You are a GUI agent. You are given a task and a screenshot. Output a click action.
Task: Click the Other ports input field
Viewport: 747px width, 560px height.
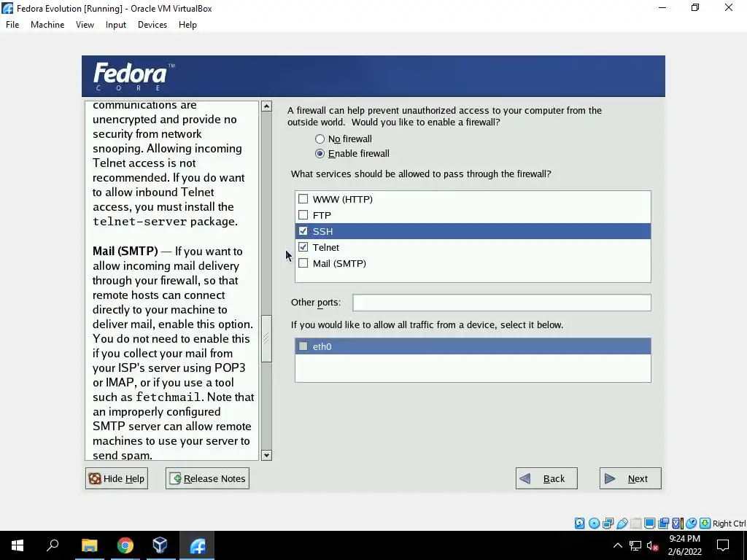click(502, 303)
